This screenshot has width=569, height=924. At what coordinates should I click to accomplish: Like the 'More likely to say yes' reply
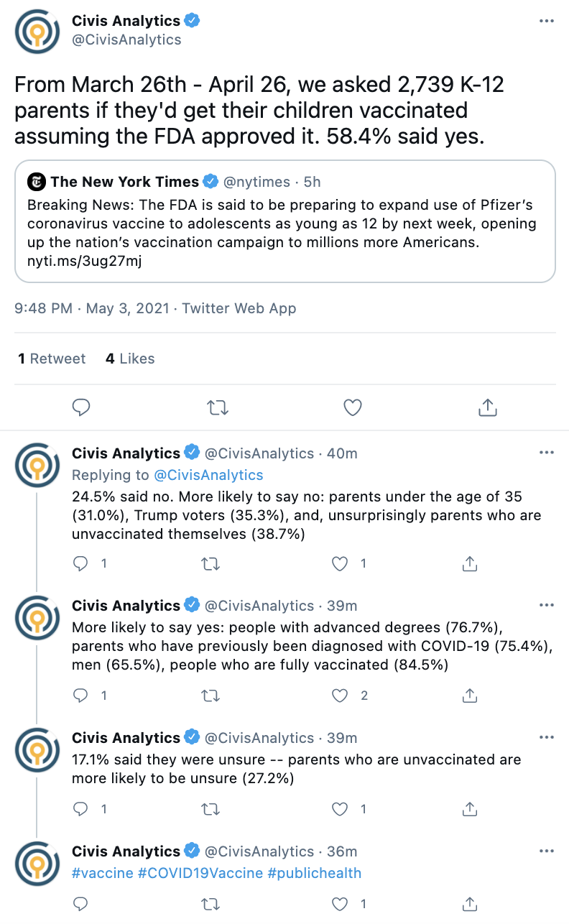340,696
